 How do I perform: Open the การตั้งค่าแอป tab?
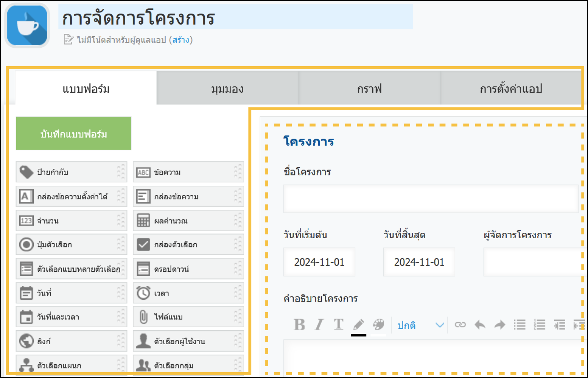tap(511, 89)
